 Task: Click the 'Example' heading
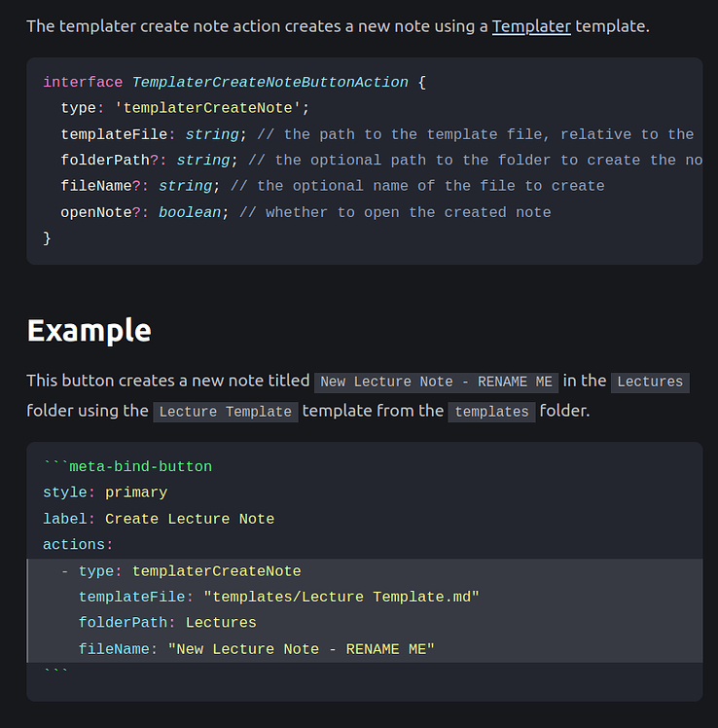tap(90, 331)
